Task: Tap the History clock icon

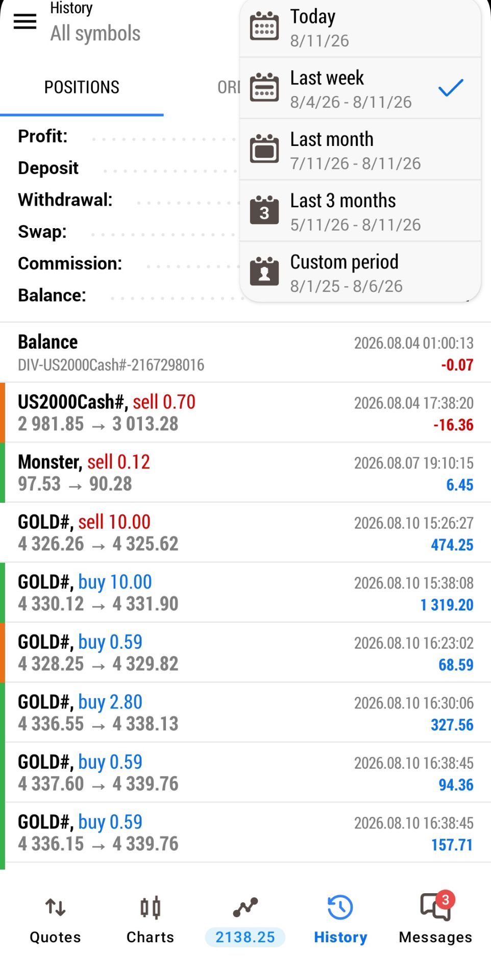Action: (340, 908)
